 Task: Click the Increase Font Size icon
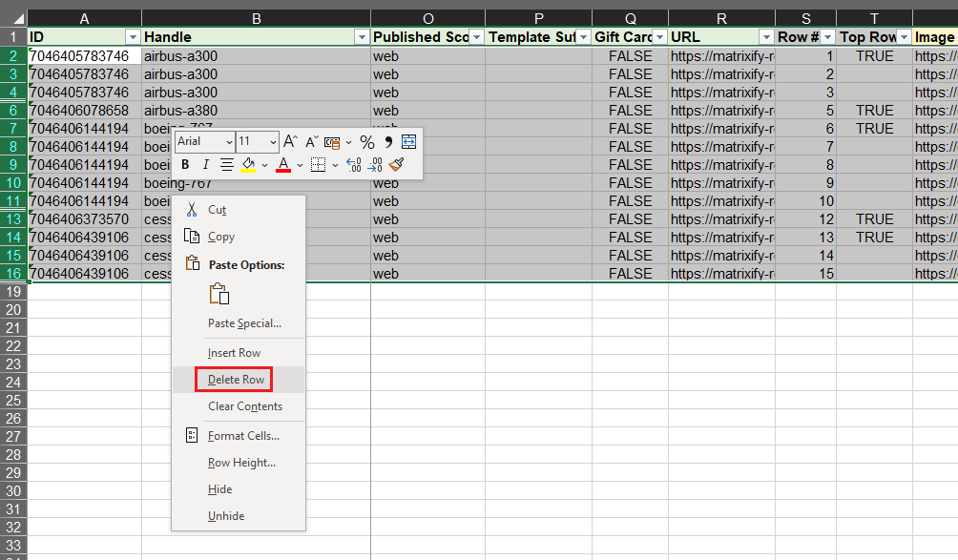(290, 141)
